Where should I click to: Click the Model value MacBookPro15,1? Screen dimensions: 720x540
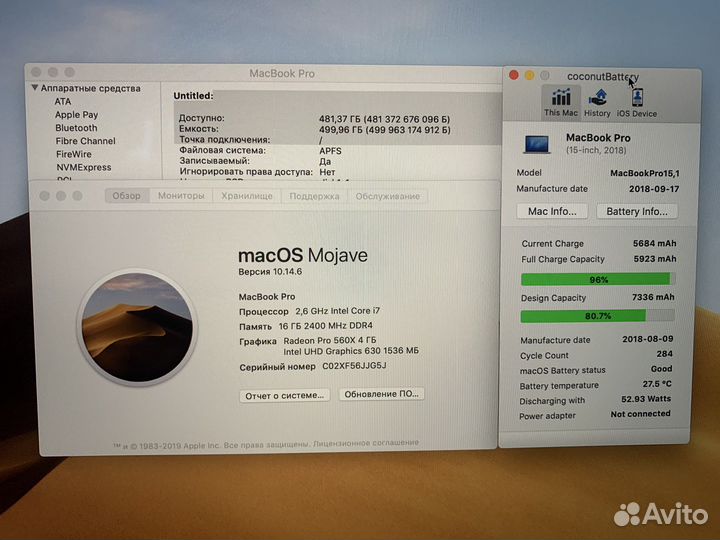[645, 173]
